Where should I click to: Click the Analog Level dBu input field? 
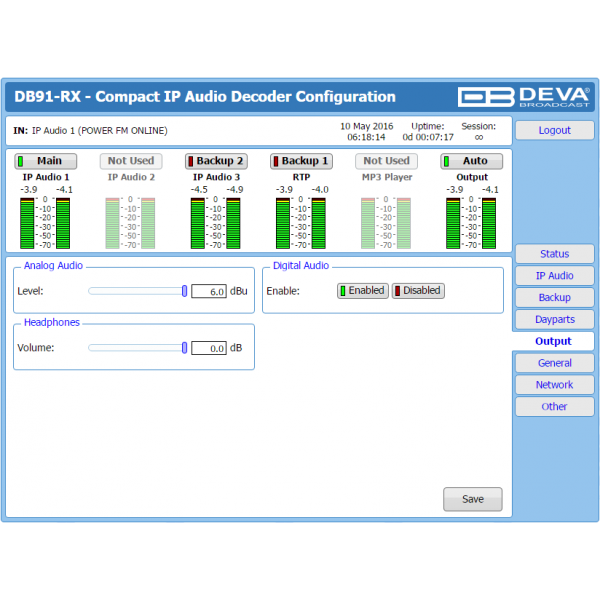pos(209,291)
